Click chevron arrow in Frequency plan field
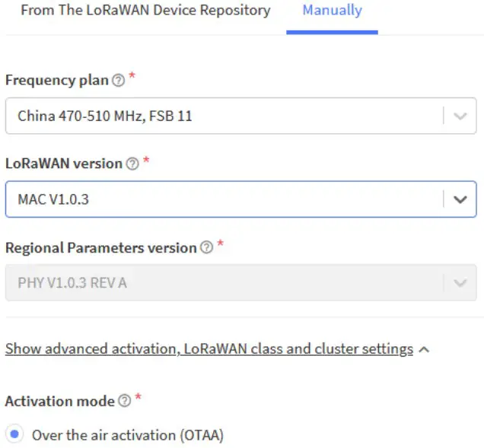The width and height of the screenshot is (484, 448). (x=460, y=116)
